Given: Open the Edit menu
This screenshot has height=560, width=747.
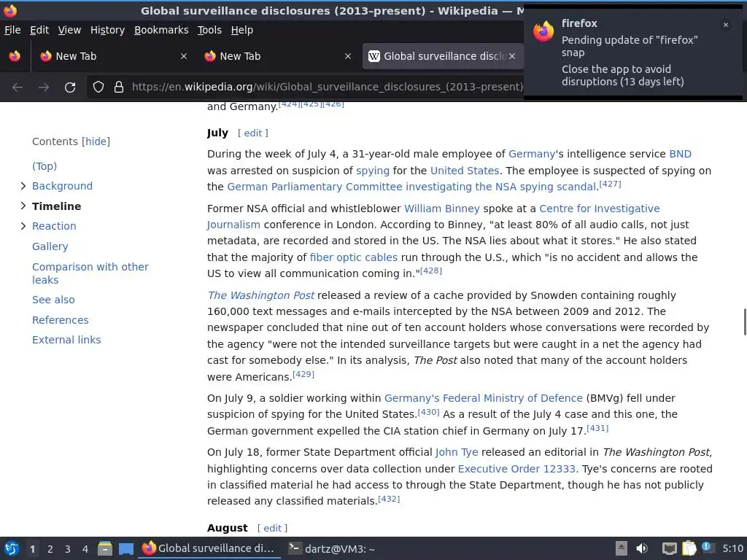Looking at the screenshot, I should (39, 30).
